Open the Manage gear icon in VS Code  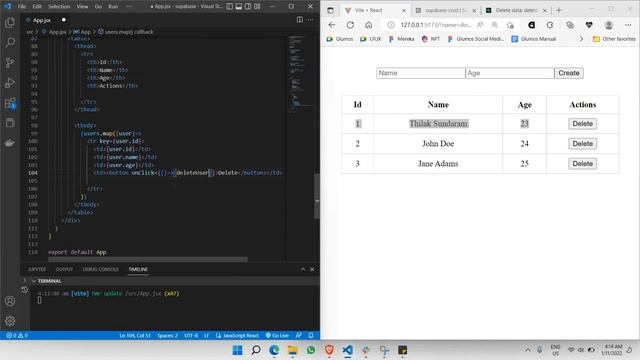10,321
